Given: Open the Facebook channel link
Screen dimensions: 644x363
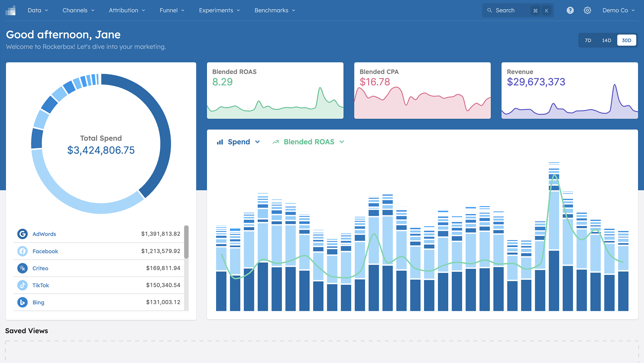Looking at the screenshot, I should click(x=45, y=251).
